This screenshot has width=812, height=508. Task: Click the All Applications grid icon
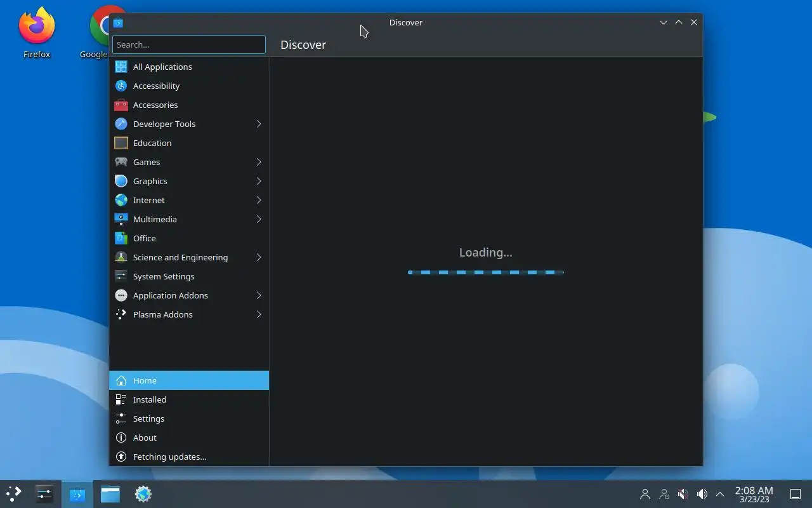pyautogui.click(x=121, y=67)
